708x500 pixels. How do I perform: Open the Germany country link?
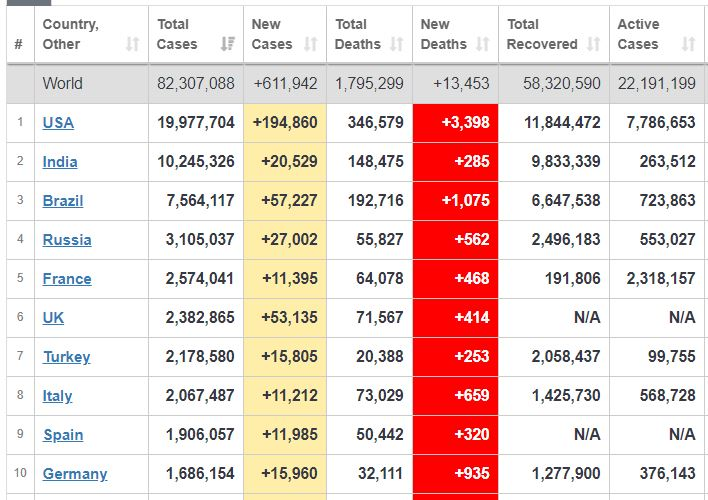75,473
